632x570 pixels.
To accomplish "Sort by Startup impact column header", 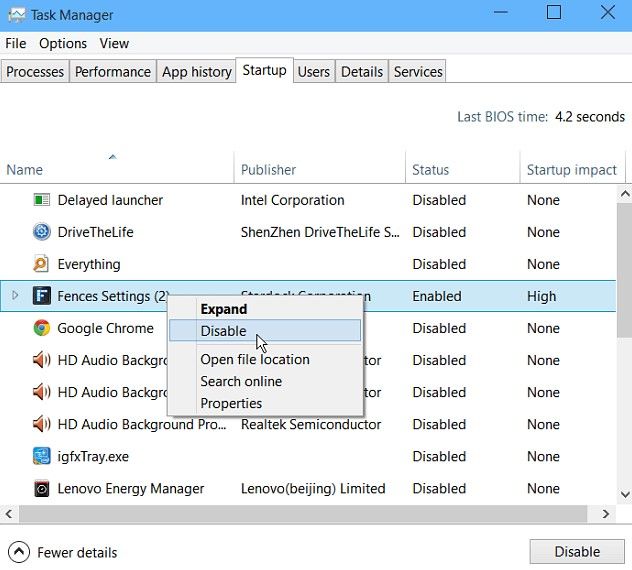I will (572, 169).
